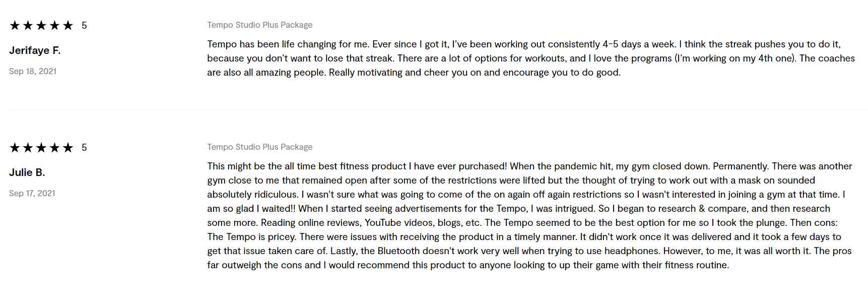Click the Sep 18, 2021 review date

(33, 71)
